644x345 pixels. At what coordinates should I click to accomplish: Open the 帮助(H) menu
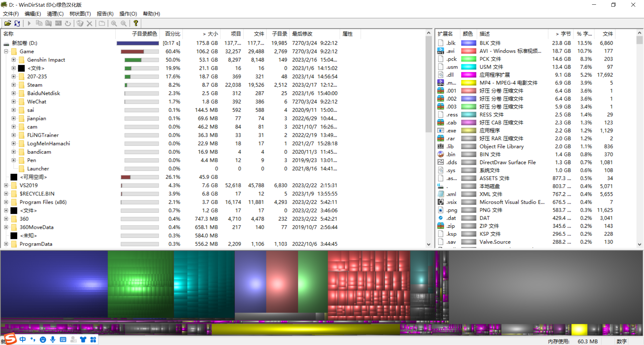click(x=152, y=14)
